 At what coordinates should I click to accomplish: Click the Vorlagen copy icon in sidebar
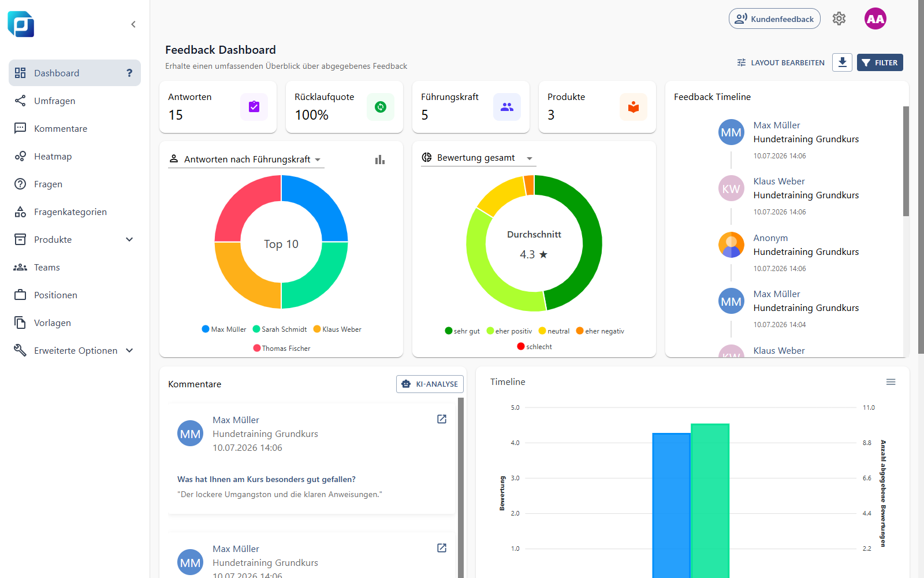click(x=20, y=323)
